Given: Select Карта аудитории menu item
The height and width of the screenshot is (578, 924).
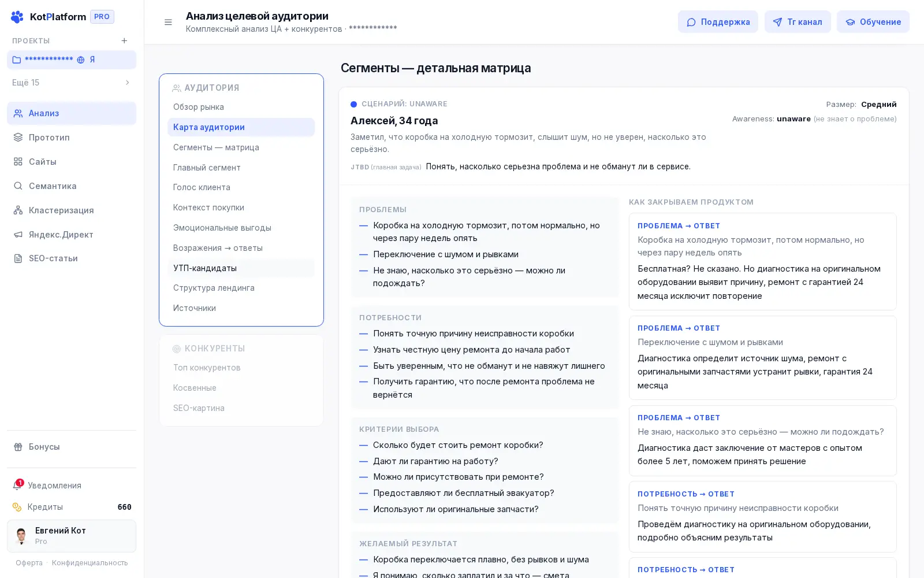Looking at the screenshot, I should click(x=241, y=127).
